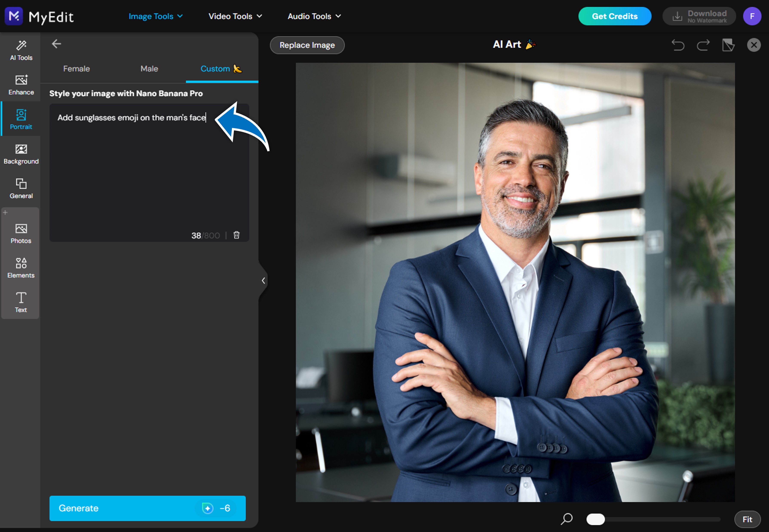
Task: Expand the Video Tools dropdown
Action: 235,16
